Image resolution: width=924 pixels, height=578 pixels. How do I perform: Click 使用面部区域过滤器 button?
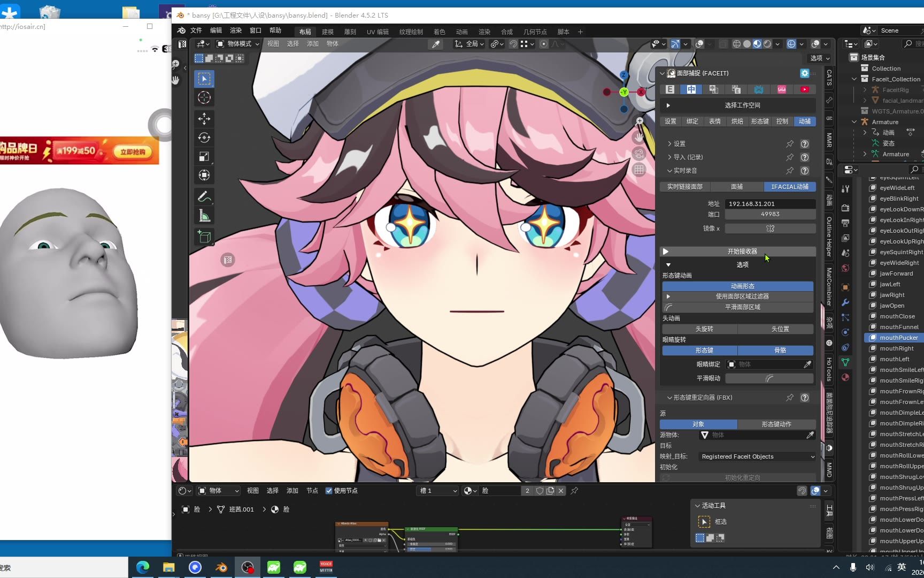click(738, 296)
